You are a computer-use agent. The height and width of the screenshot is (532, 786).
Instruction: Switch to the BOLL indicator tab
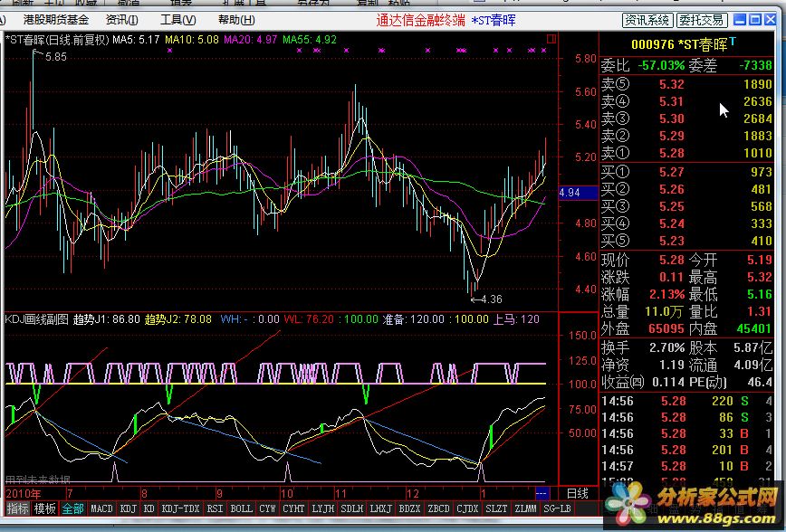tap(241, 508)
